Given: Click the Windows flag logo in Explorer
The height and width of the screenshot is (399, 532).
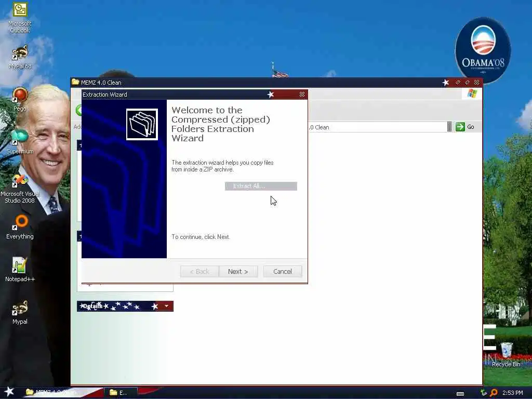Looking at the screenshot, I should 472,94.
